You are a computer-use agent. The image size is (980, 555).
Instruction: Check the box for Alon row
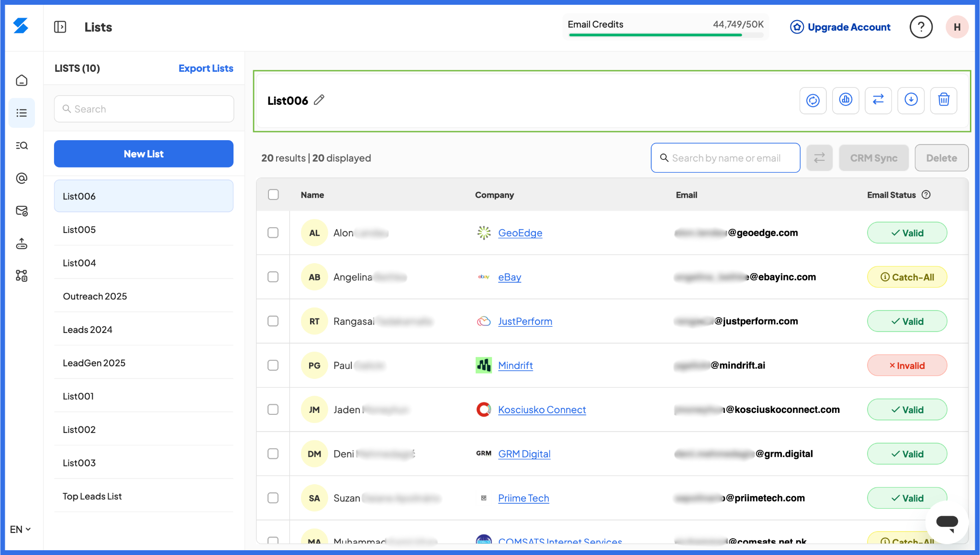[273, 233]
